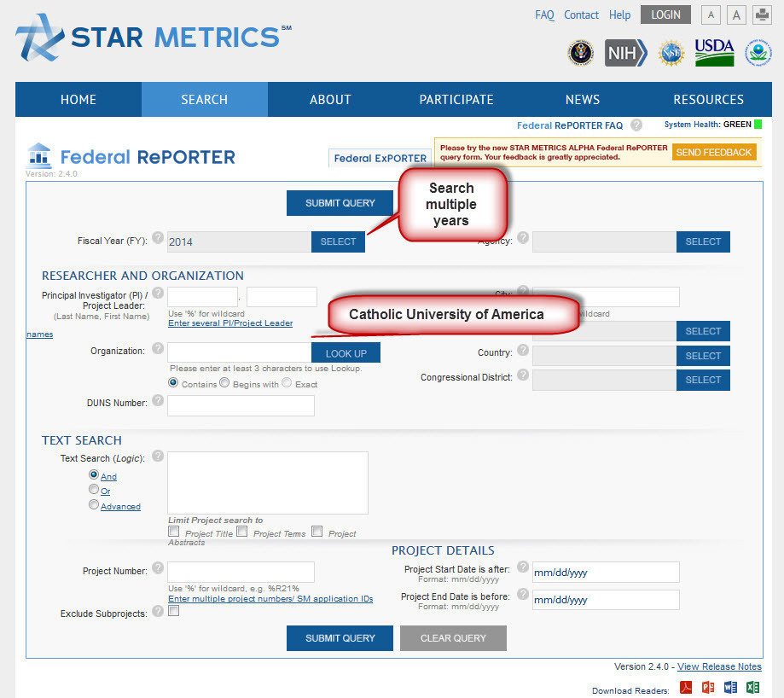Check the Project Title checkbox

(173, 531)
